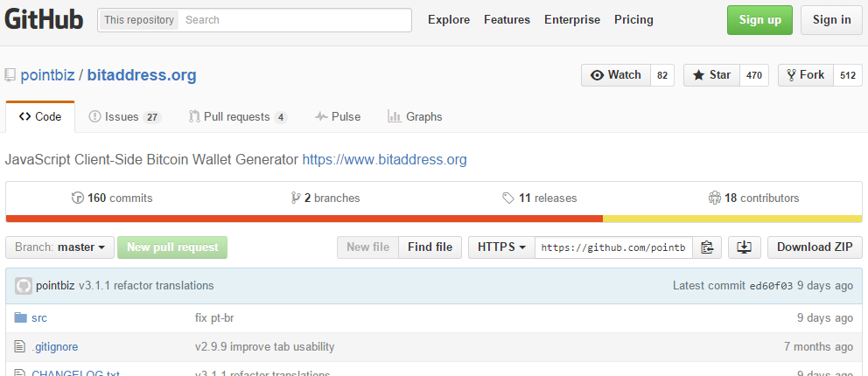This screenshot has width=868, height=376.
Task: Open the Branch: master dropdown
Action: click(x=59, y=247)
